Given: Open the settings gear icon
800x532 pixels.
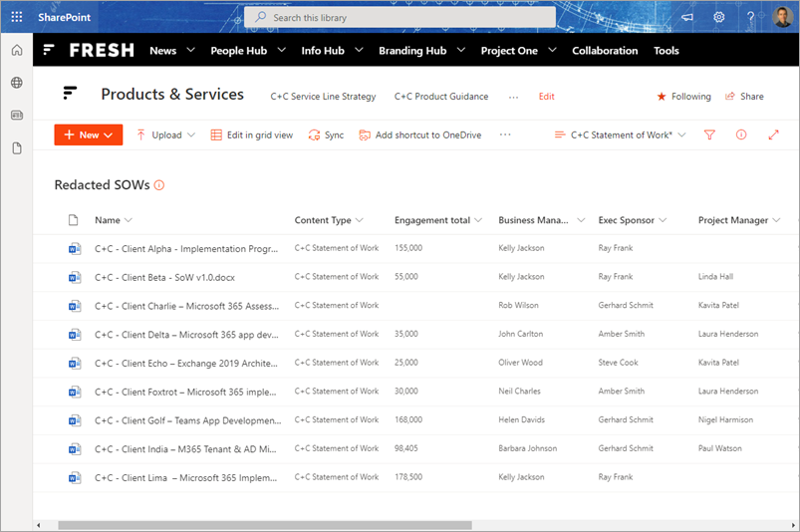Looking at the screenshot, I should [719, 17].
